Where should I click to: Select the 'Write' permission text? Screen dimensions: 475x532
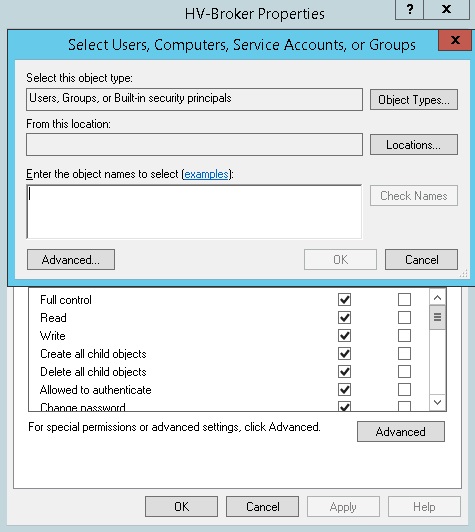[x=53, y=336]
